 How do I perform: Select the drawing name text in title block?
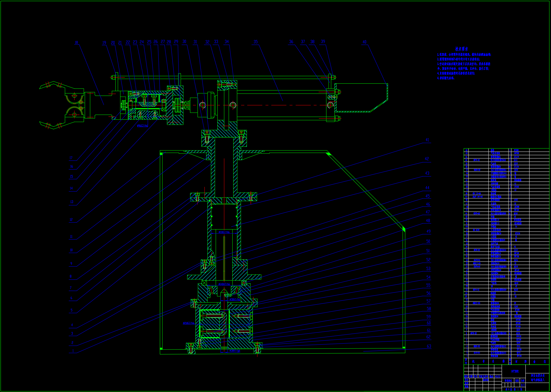pos(538,377)
